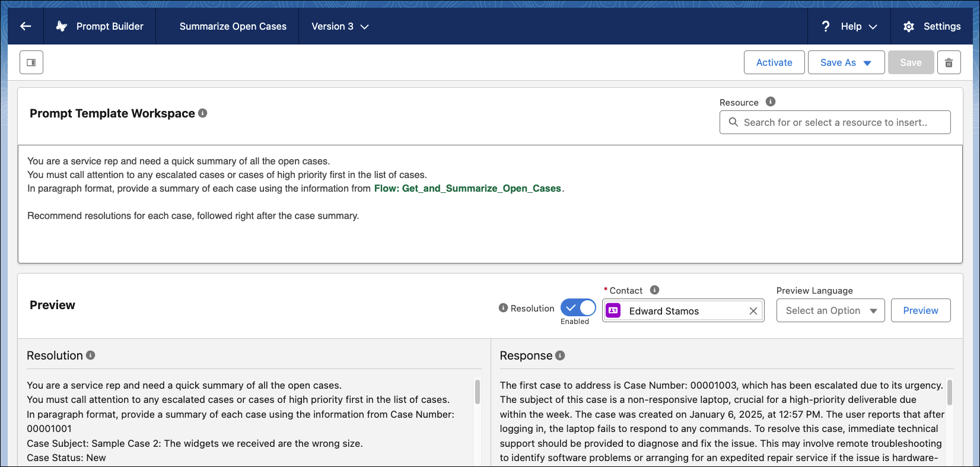Viewport: 980px width, 467px height.
Task: Click info icon next to Prompt Template Workspace
Action: (203, 113)
